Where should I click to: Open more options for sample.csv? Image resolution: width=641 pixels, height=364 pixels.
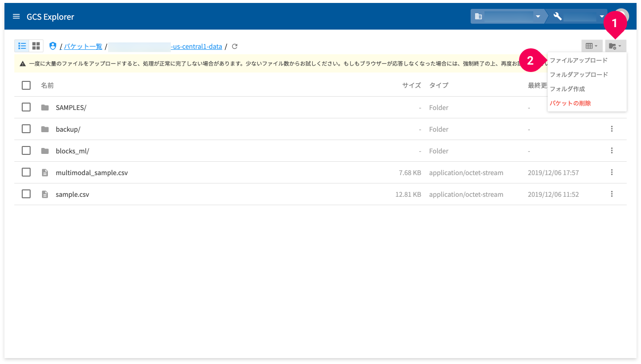[612, 194]
